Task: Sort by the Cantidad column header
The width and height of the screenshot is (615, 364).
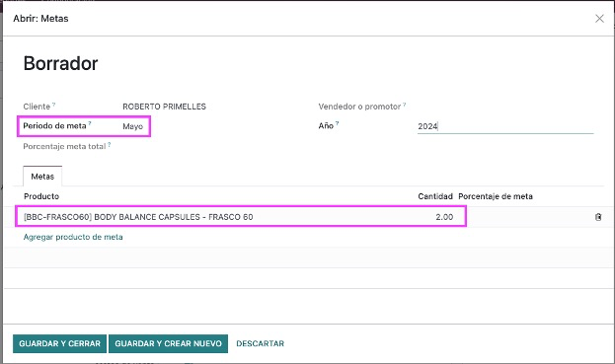Action: (435, 196)
